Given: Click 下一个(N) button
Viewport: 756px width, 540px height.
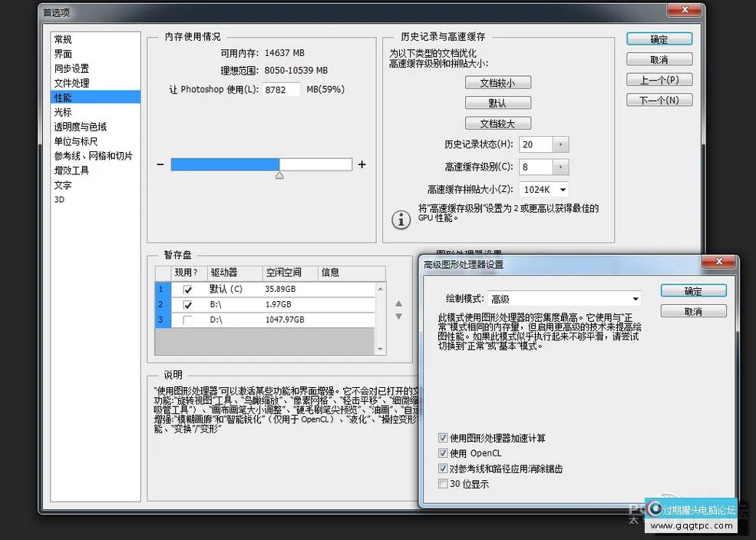Looking at the screenshot, I should point(659,100).
